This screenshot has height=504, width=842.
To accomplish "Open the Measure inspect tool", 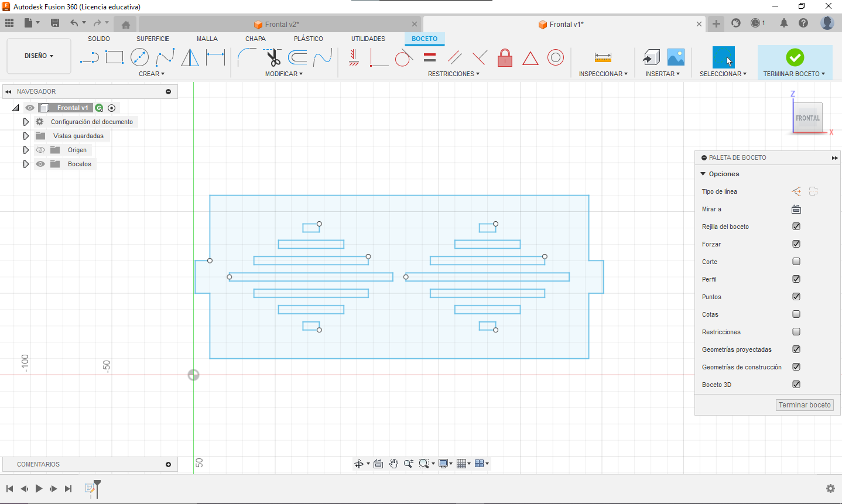I will pos(603,57).
